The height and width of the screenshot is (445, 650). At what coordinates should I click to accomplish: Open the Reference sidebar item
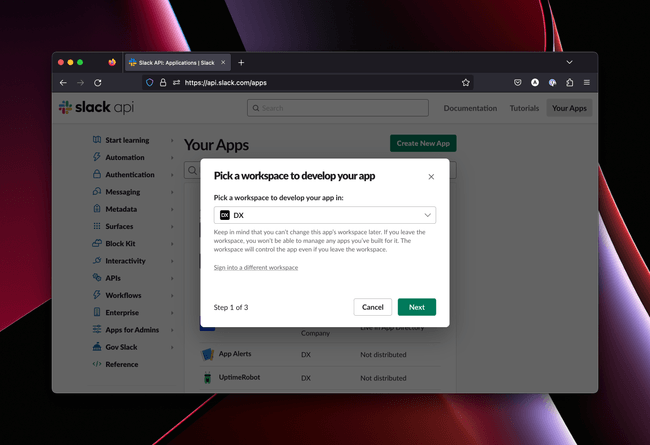[x=121, y=365]
